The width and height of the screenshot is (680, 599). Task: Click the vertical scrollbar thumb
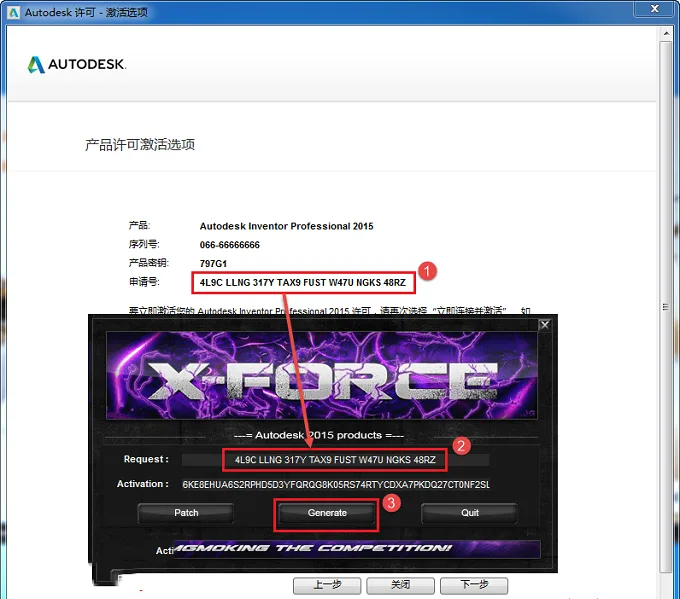coord(666,307)
